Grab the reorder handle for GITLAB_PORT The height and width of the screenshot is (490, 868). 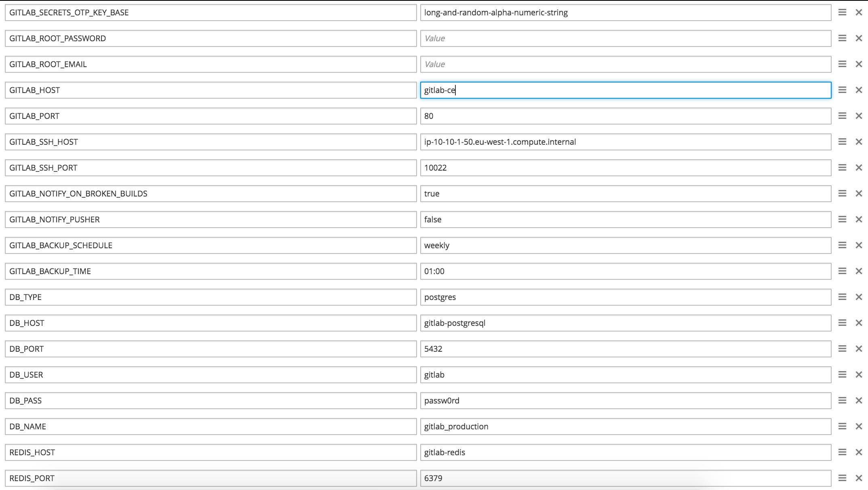click(842, 116)
